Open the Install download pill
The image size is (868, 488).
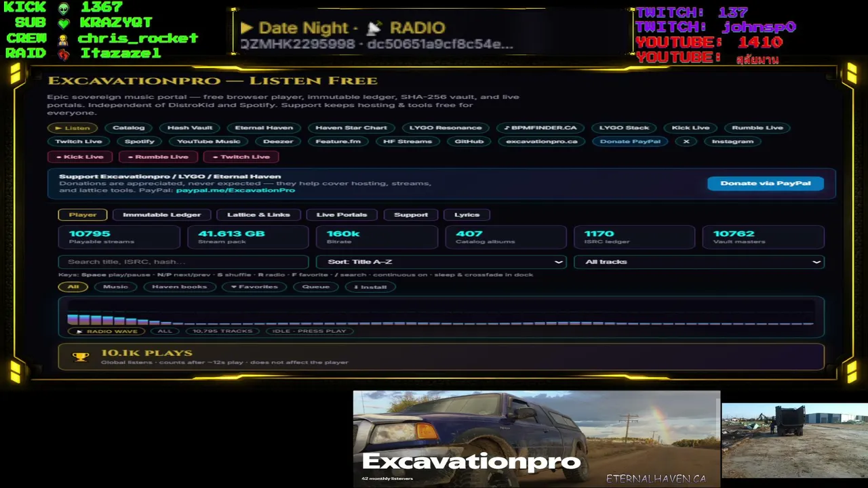pos(370,287)
